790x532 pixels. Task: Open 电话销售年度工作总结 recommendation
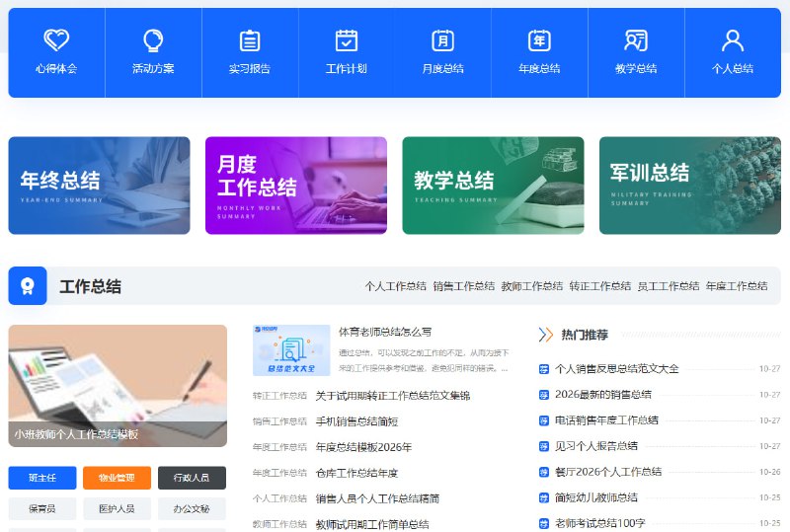click(606, 420)
